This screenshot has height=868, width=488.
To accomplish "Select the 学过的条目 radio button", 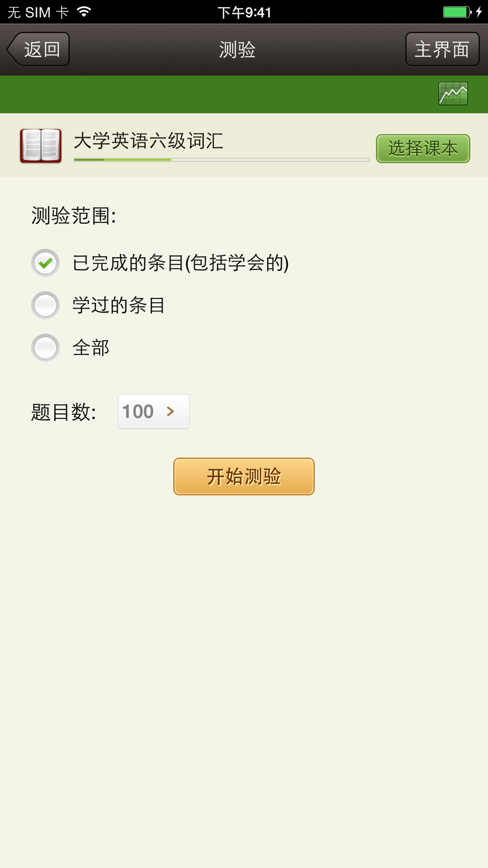I will coord(45,305).
